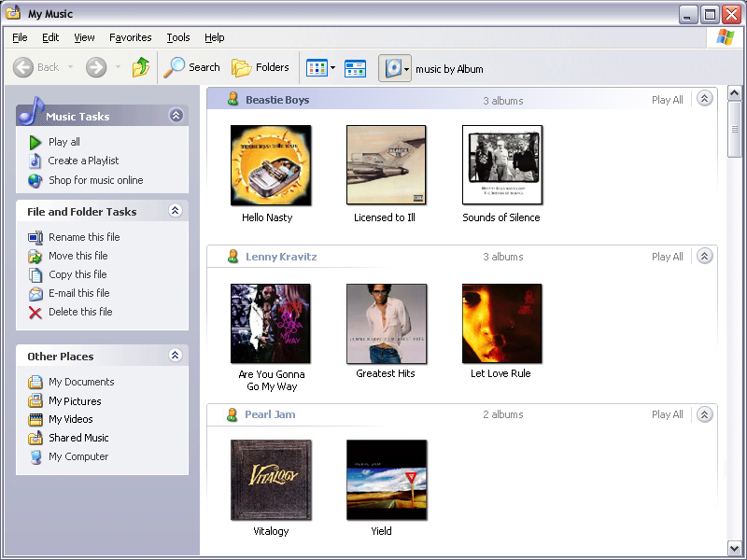Viewport: 747px width, 560px height.
Task: Click Shop for music online globe icon
Action: tap(35, 180)
